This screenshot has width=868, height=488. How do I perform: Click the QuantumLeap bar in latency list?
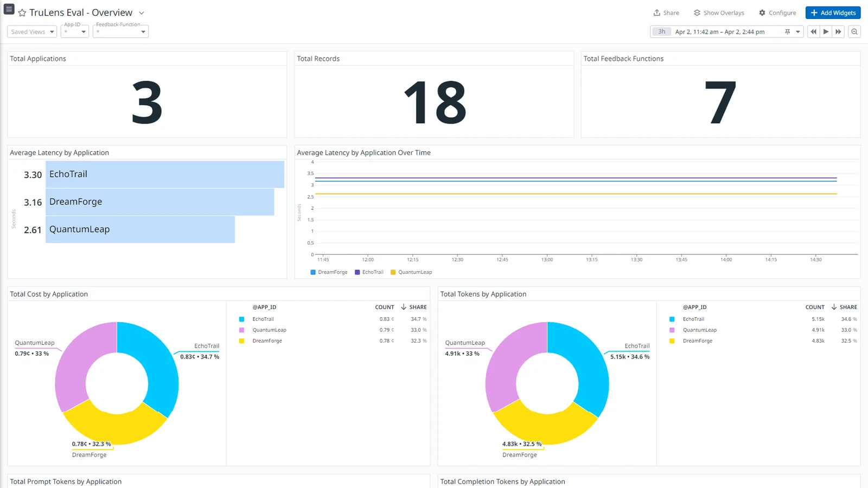[x=140, y=229]
